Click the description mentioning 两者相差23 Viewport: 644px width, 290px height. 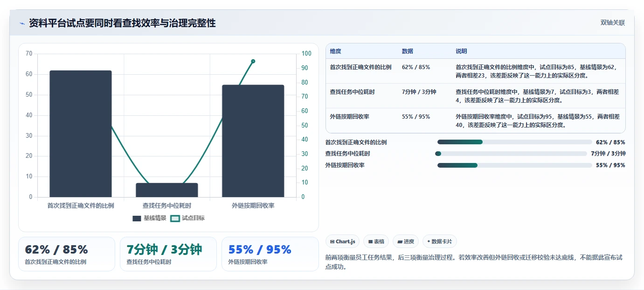tap(538, 71)
